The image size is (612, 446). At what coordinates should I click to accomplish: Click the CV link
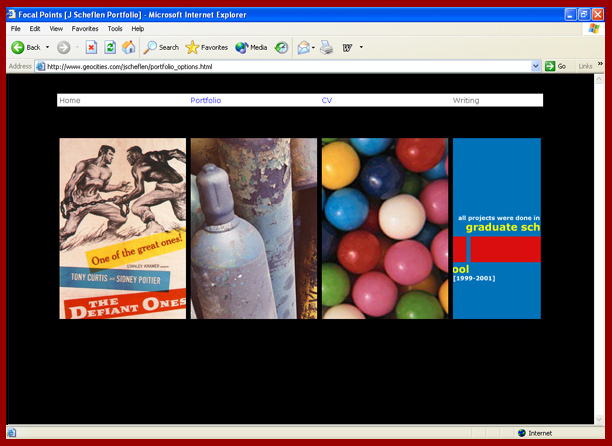tap(327, 100)
